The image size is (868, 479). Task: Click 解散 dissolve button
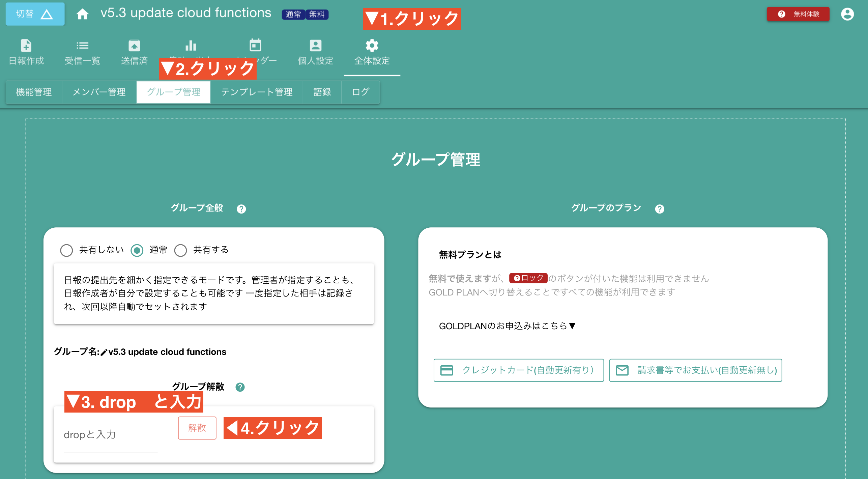tap(197, 428)
